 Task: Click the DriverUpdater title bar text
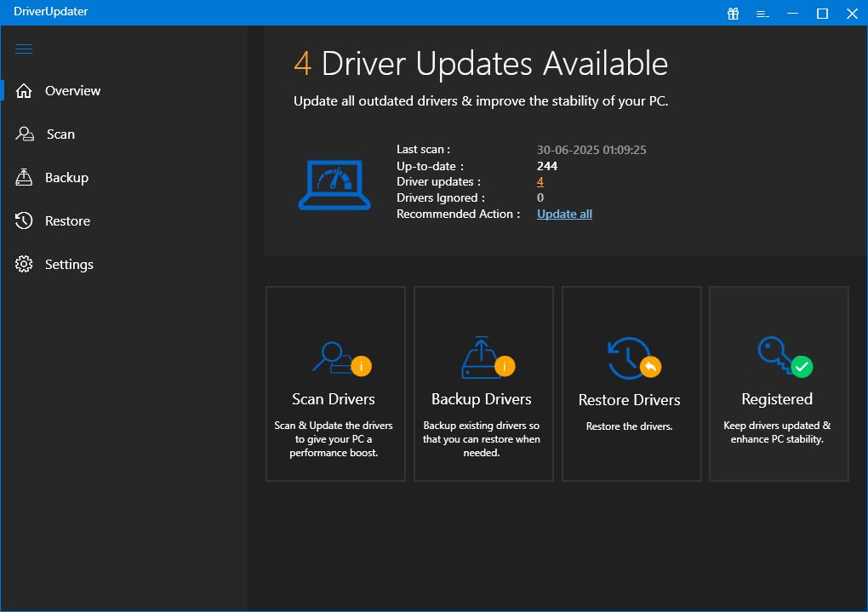50,12
